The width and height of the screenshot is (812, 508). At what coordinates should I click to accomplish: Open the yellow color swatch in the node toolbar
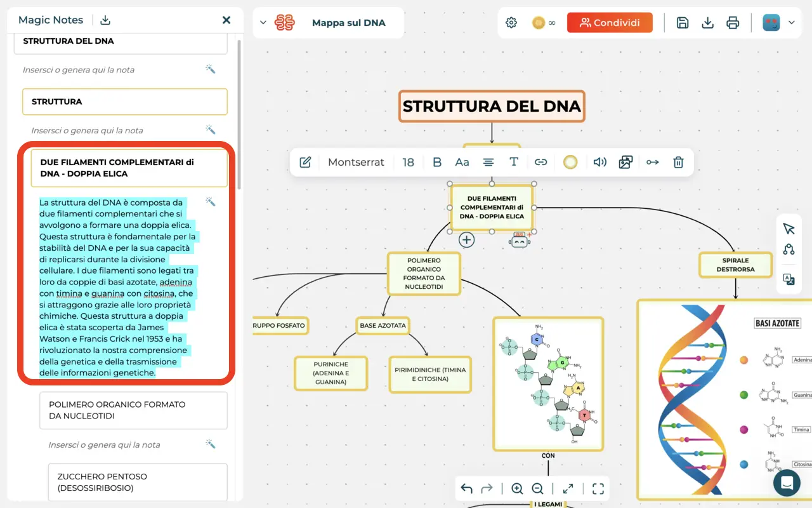(570, 162)
